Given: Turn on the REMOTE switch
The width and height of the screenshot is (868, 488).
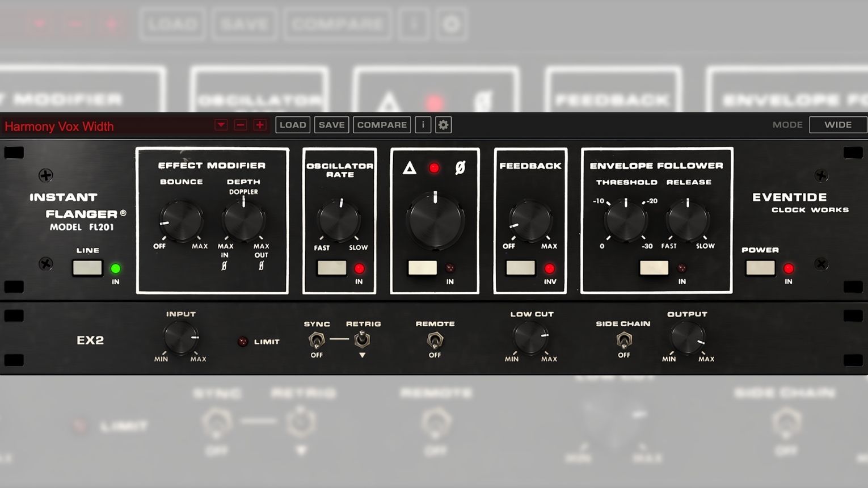Looking at the screenshot, I should pos(435,340).
